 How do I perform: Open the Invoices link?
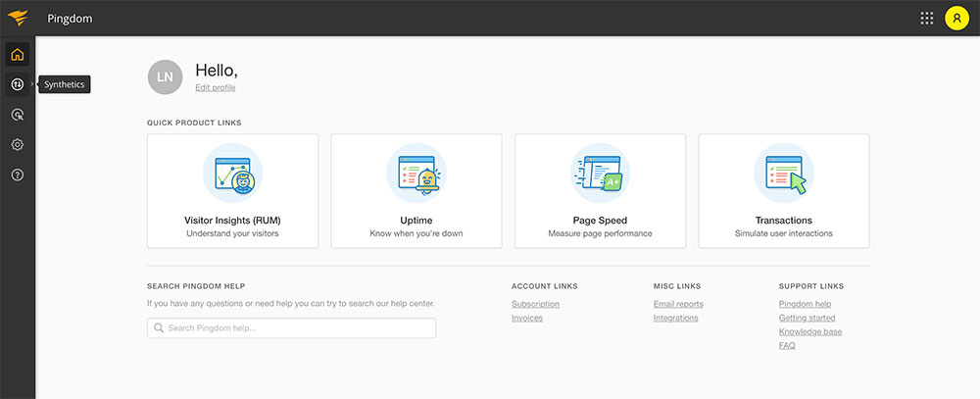coord(527,318)
